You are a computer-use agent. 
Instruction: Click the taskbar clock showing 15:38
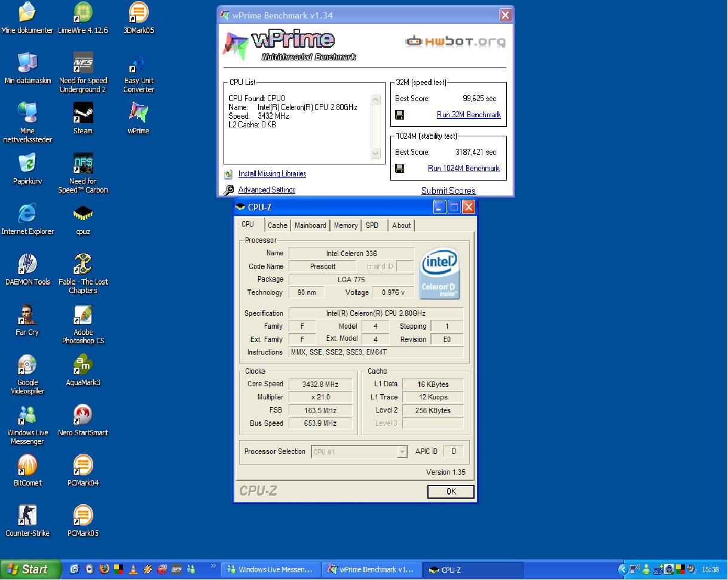(x=710, y=570)
